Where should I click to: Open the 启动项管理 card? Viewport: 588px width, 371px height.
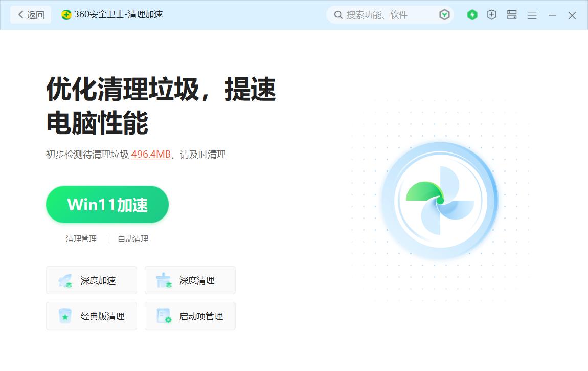(190, 316)
